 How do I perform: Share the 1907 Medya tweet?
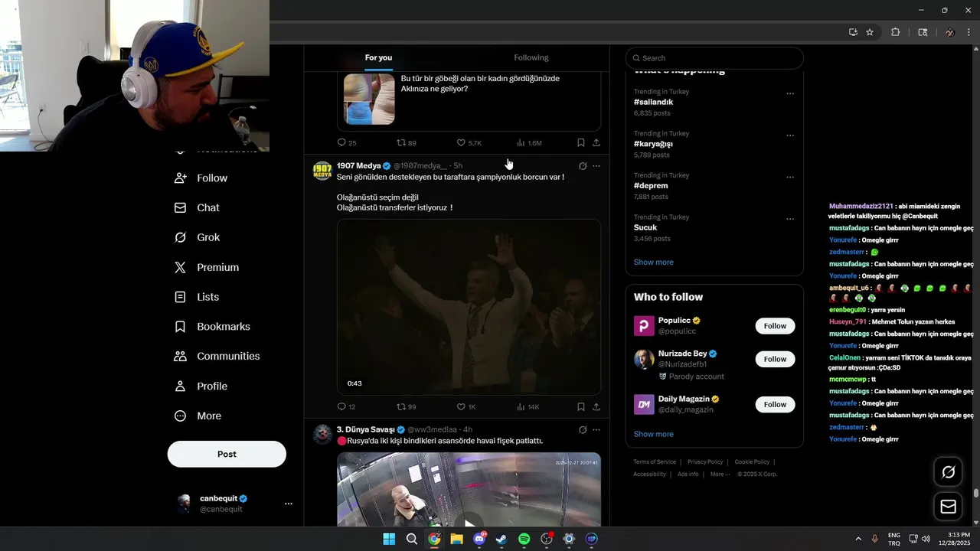tap(596, 406)
